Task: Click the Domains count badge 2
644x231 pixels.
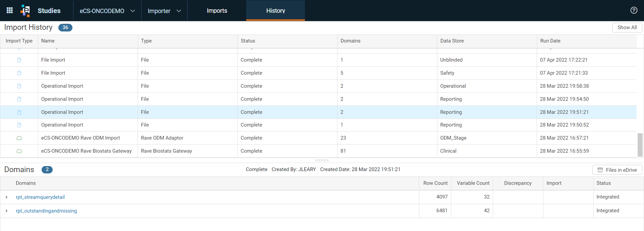Action: 47,170
